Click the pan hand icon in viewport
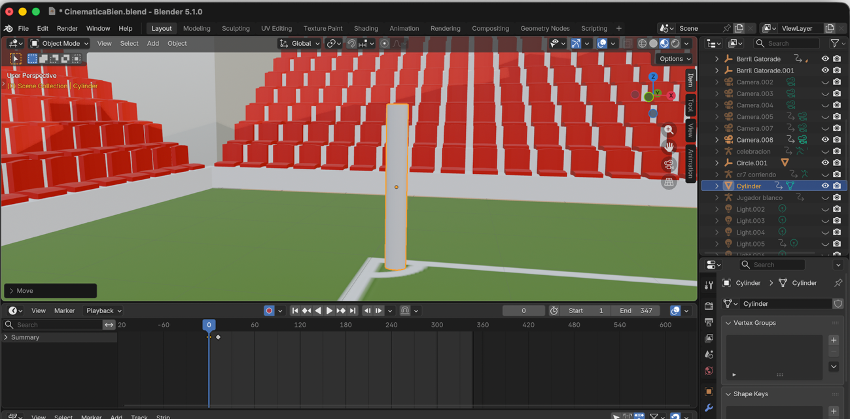The image size is (850, 420). point(669,147)
